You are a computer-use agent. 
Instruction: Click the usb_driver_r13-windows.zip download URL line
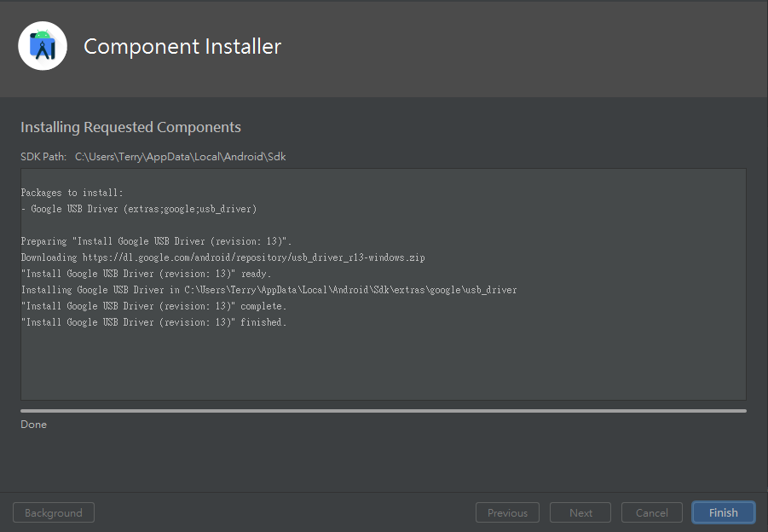(x=222, y=257)
